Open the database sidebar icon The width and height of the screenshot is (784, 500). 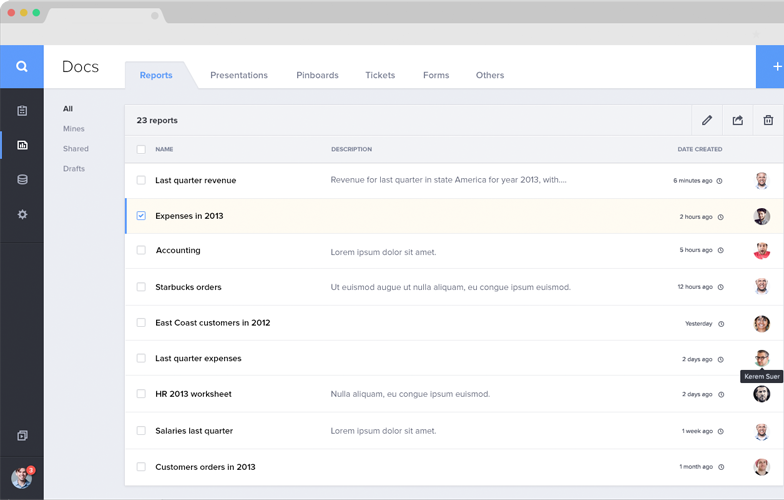pyautogui.click(x=22, y=180)
